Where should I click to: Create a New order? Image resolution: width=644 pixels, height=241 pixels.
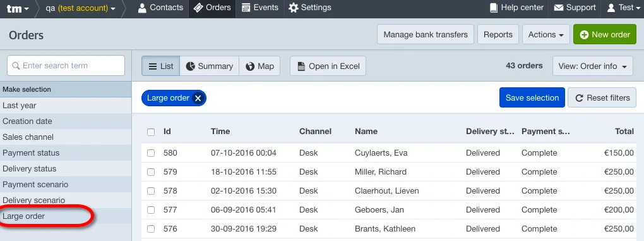pyautogui.click(x=605, y=35)
